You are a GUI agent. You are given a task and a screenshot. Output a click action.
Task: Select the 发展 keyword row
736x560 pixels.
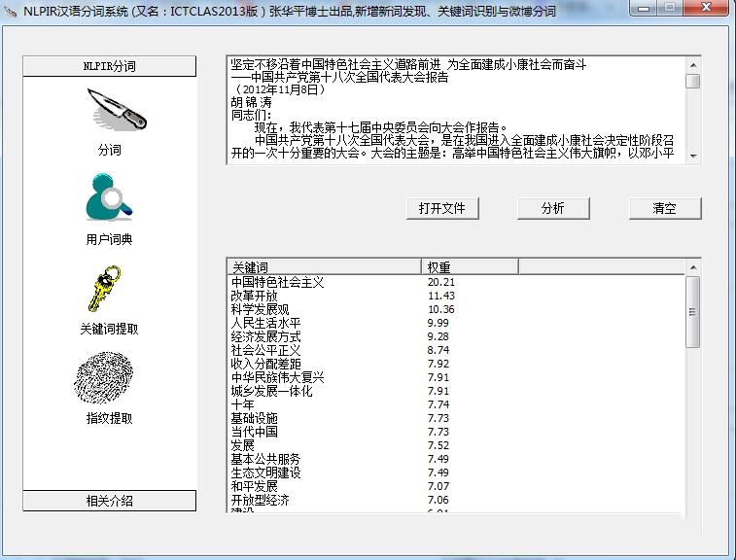click(x=455, y=445)
